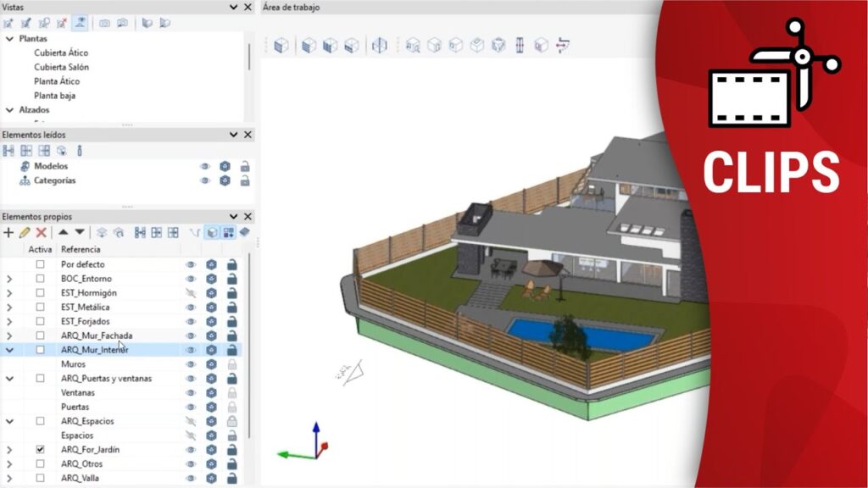Collapse the ARQ_Puertas y ventanas group
The image size is (868, 488).
pos(9,379)
